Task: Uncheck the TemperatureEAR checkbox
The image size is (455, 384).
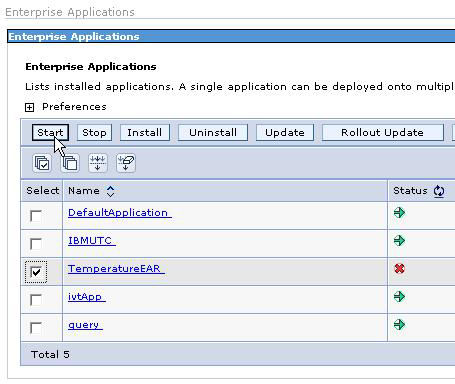Action: click(x=36, y=272)
